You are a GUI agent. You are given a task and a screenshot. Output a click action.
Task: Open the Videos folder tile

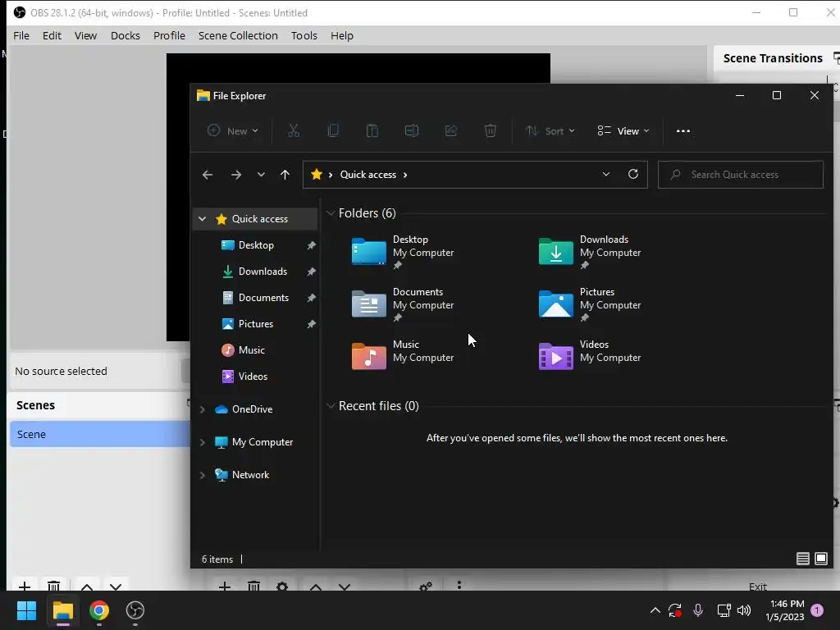click(590, 356)
